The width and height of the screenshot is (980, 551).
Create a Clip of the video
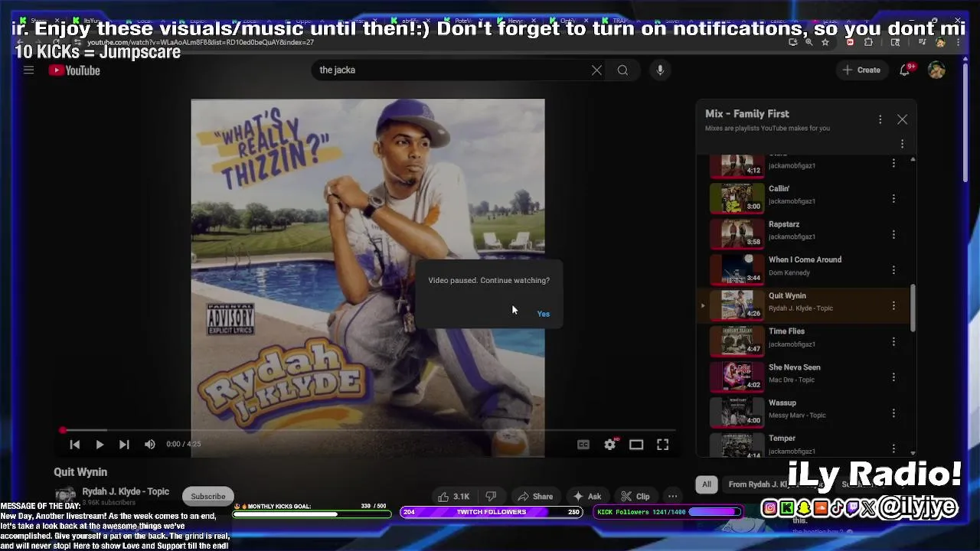pos(635,496)
